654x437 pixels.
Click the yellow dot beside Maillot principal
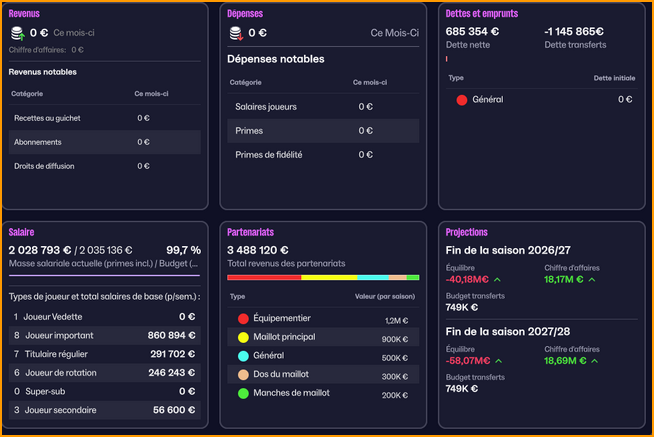pyautogui.click(x=243, y=339)
